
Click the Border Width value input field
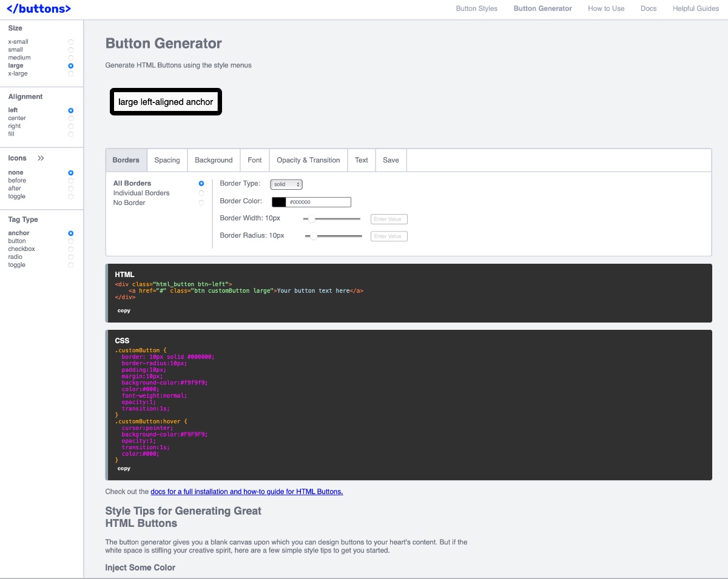pos(389,219)
